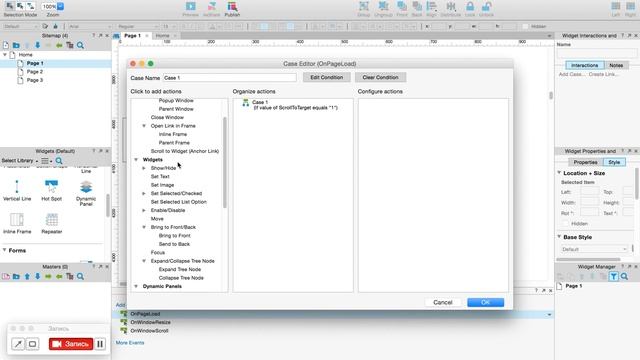640x360 pixels.
Task: Select Page 2 in Sitemap
Action: [35, 71]
